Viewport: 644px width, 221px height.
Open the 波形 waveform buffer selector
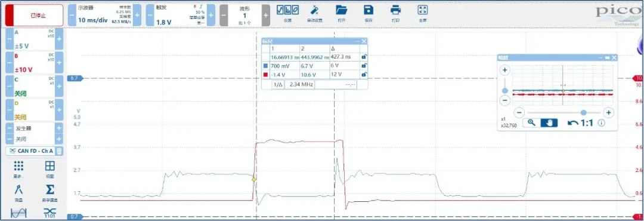[x=245, y=15]
